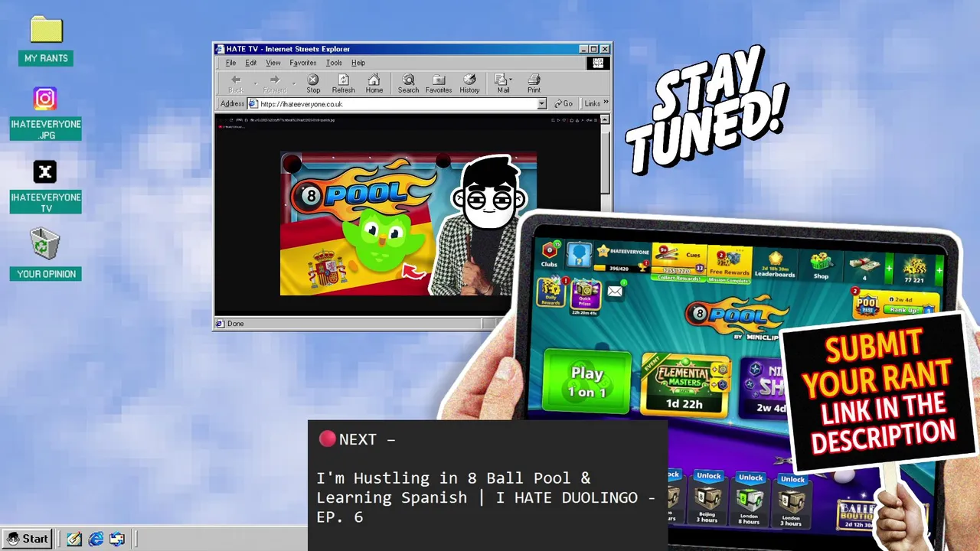The width and height of the screenshot is (980, 551).
Task: Open Search in browser toolbar
Action: (408, 83)
